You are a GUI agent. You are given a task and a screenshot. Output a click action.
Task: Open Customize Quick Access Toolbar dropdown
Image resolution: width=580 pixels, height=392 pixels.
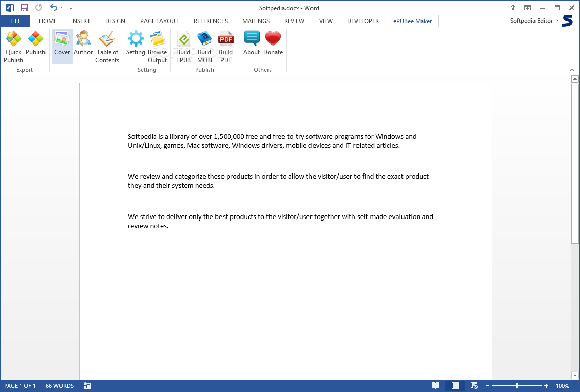point(71,8)
